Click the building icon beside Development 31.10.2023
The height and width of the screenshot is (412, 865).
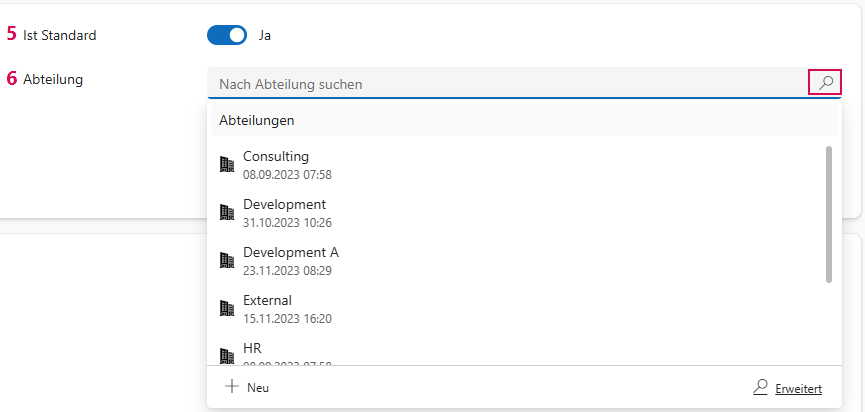tap(227, 212)
